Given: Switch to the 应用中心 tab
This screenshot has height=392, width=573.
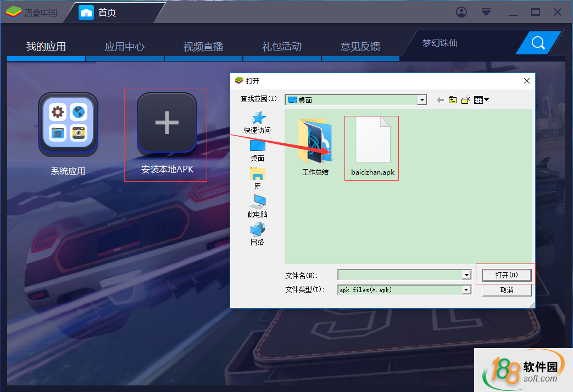Looking at the screenshot, I should click(125, 47).
